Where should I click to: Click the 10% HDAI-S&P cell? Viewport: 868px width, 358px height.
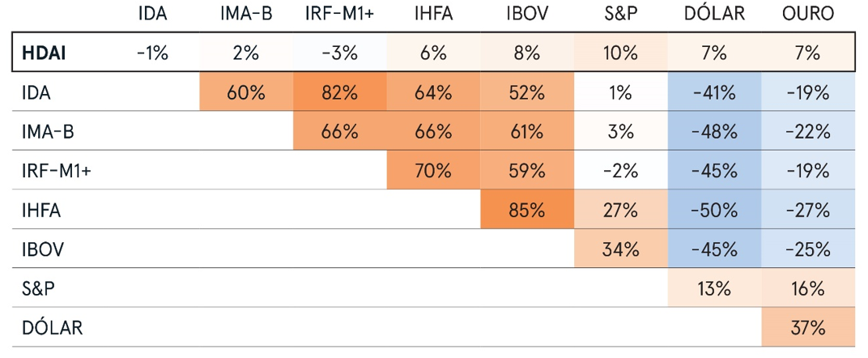620,53
